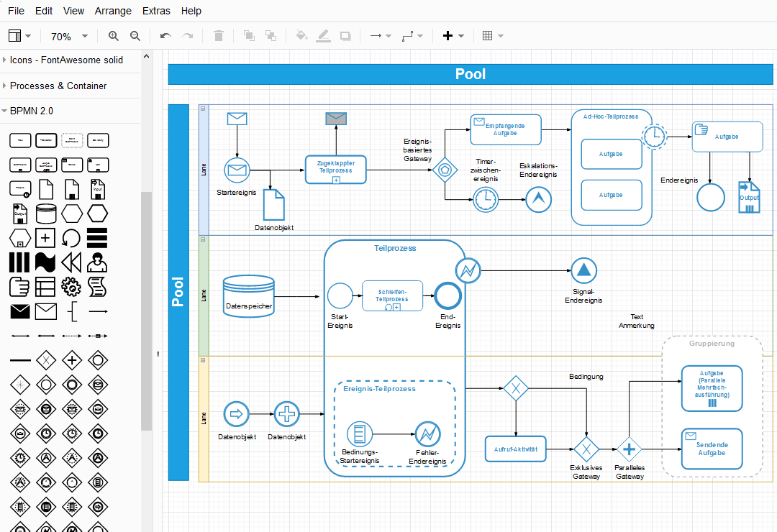Select the cylinder data store shape in palette
Image resolution: width=777 pixels, height=532 pixels.
click(45, 214)
